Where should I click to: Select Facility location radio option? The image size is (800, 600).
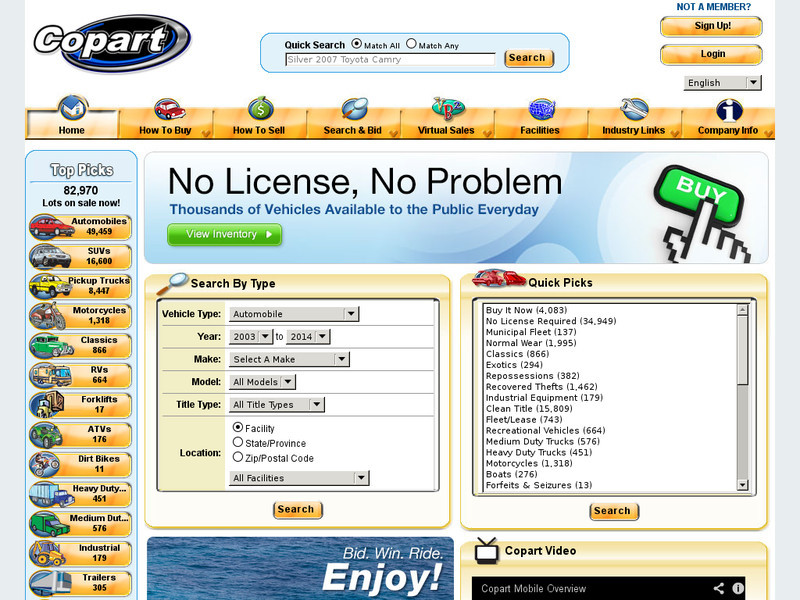[x=238, y=427]
